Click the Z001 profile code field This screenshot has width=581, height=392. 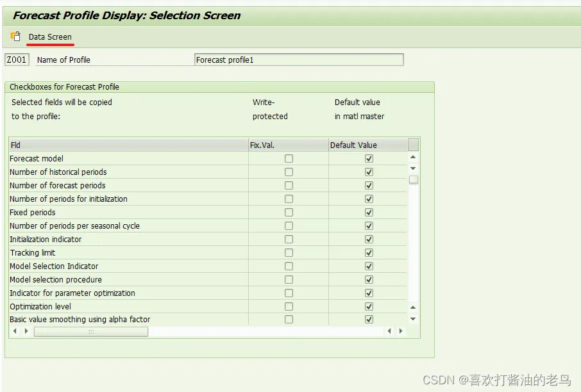[17, 60]
